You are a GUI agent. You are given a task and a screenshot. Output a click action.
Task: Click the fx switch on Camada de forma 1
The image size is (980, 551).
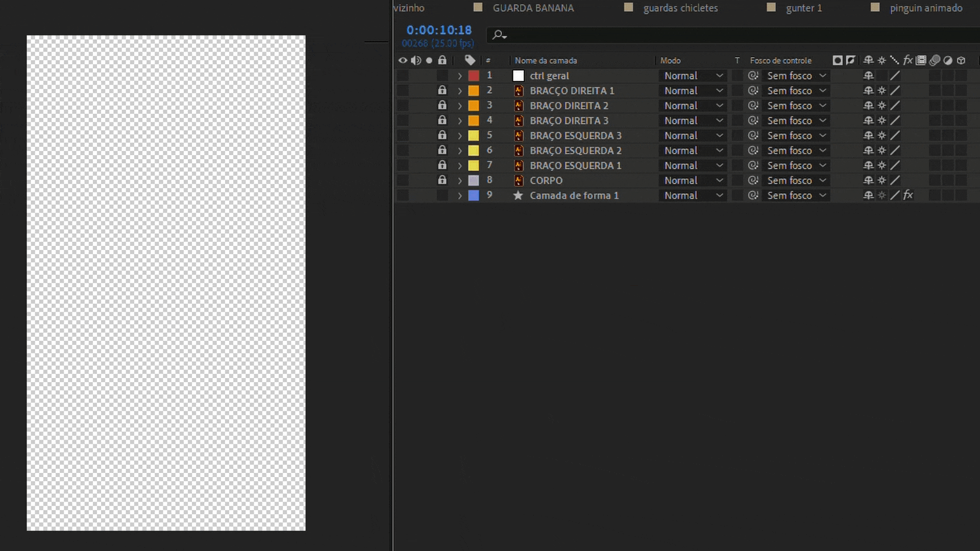coord(908,195)
